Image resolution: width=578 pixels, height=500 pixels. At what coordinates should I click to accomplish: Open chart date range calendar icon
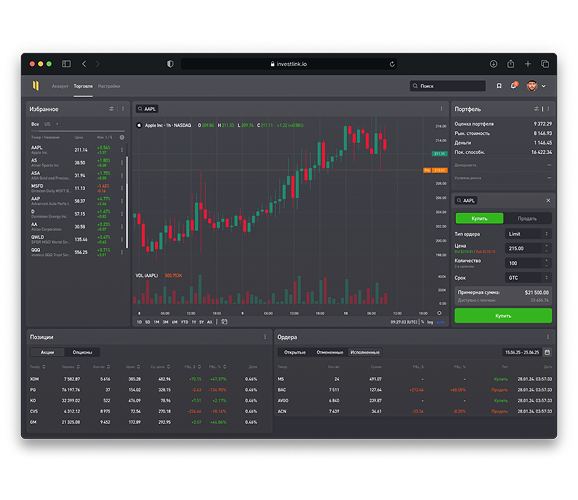(x=224, y=322)
